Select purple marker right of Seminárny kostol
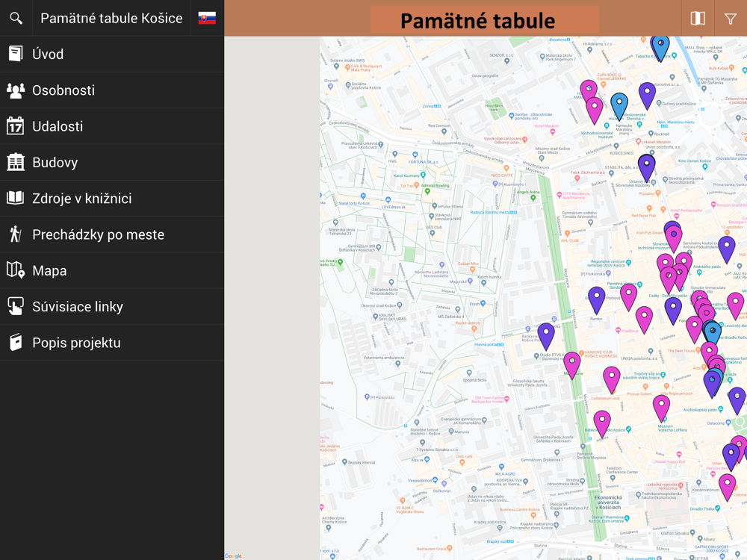 click(727, 249)
